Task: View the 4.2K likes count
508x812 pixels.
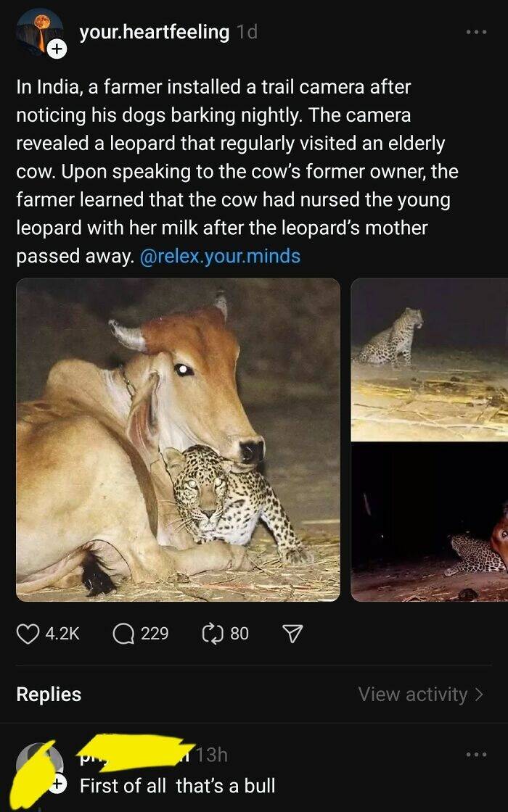Action: (62, 634)
